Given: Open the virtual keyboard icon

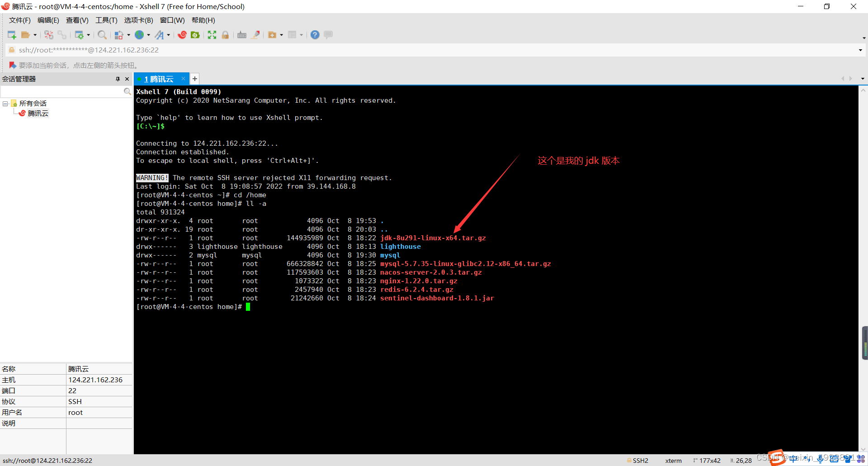Looking at the screenshot, I should (242, 35).
